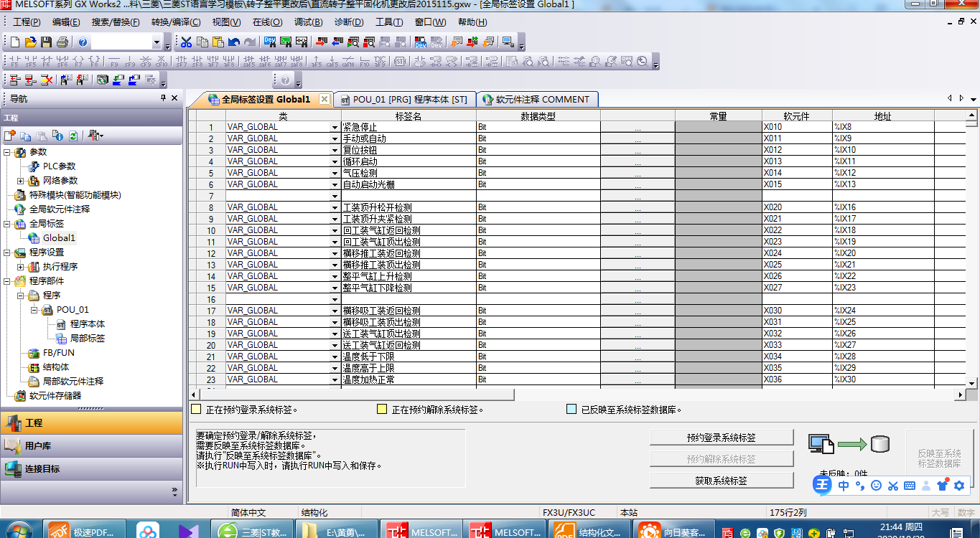Screen dimensions: 980x538
Task: Expand the 网络参数 tree node
Action: tap(21, 181)
